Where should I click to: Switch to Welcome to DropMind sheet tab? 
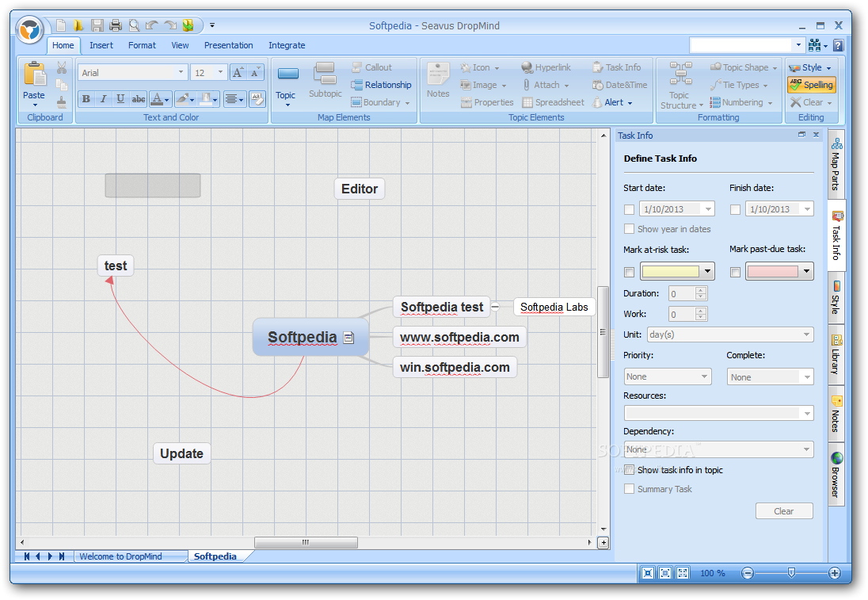120,556
